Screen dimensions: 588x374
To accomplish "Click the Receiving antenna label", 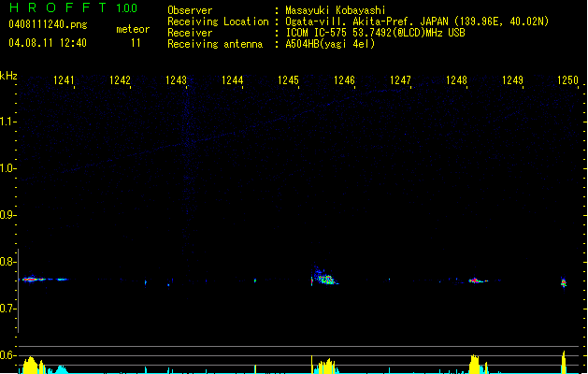I will (215, 44).
